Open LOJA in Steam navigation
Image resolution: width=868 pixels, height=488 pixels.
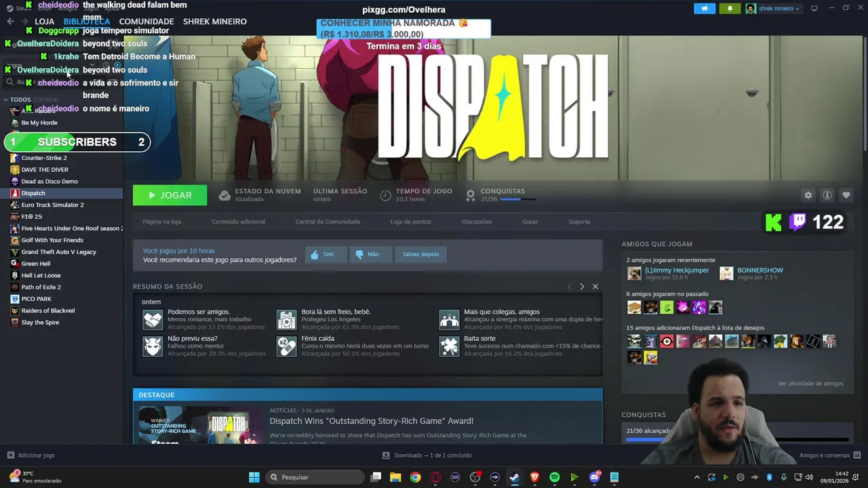coord(44,22)
